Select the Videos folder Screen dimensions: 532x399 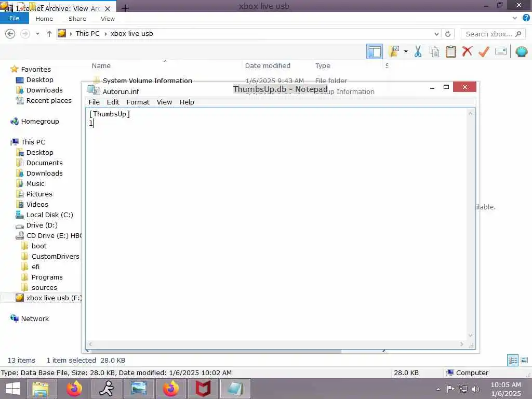click(37, 204)
